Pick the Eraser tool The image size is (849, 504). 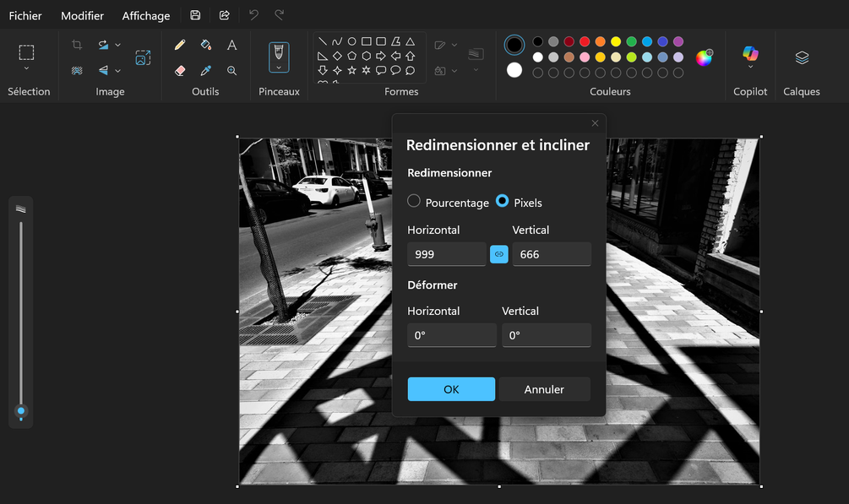coord(180,70)
